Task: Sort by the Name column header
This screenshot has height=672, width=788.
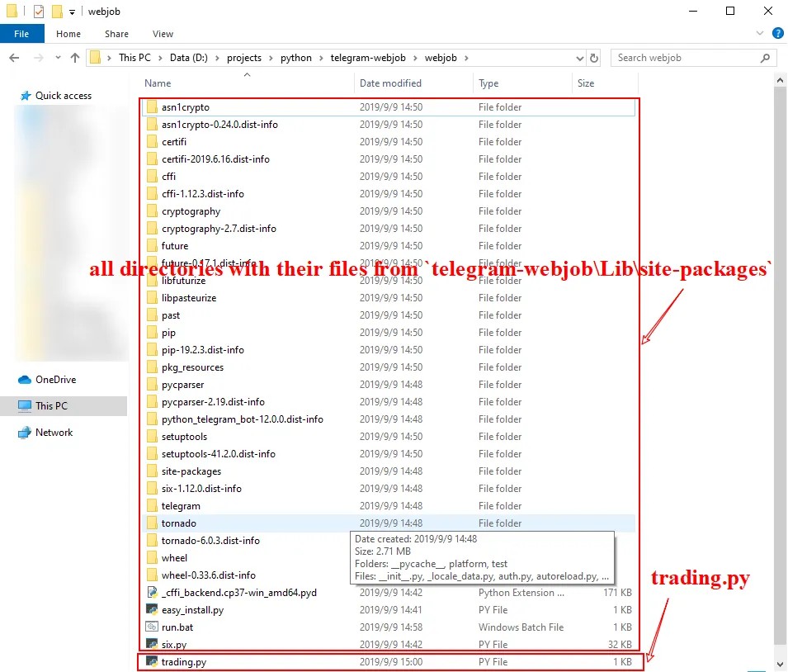Action: point(158,83)
